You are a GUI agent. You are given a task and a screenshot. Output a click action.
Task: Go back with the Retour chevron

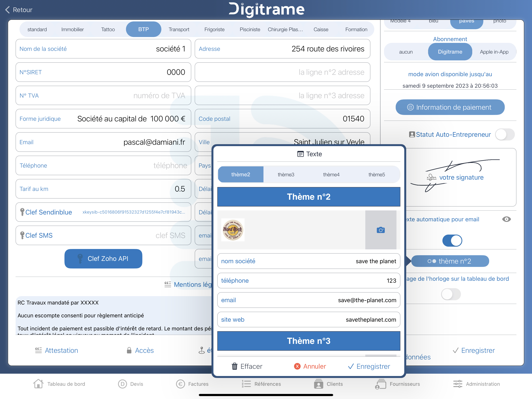click(x=7, y=10)
